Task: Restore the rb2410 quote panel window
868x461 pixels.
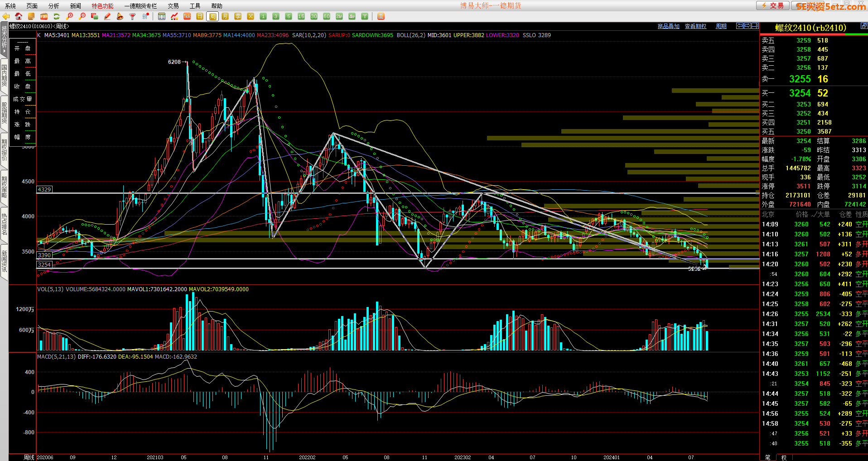Action: click(863, 26)
